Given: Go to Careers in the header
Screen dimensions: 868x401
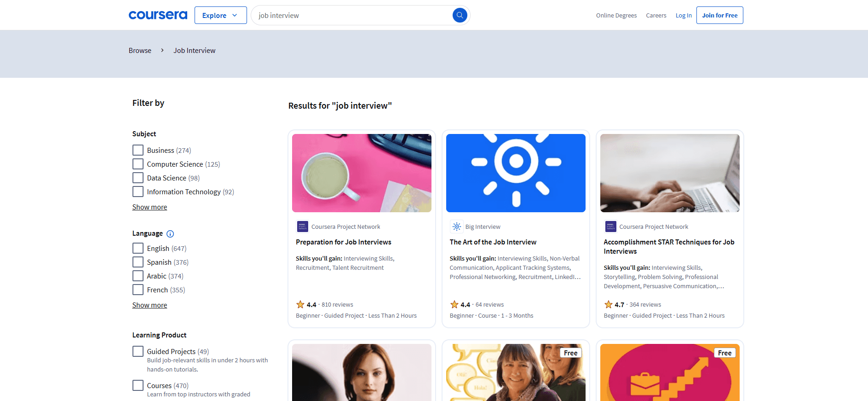Looking at the screenshot, I should (x=656, y=16).
